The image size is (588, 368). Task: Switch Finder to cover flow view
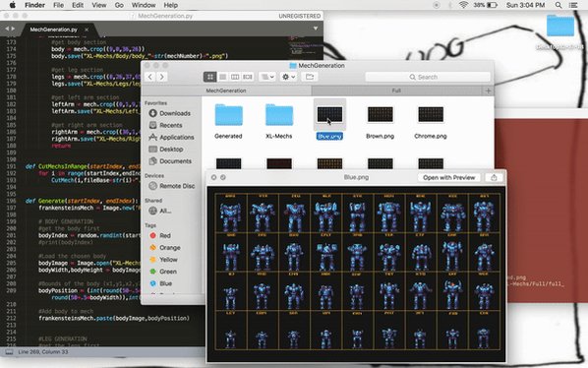coord(248,77)
